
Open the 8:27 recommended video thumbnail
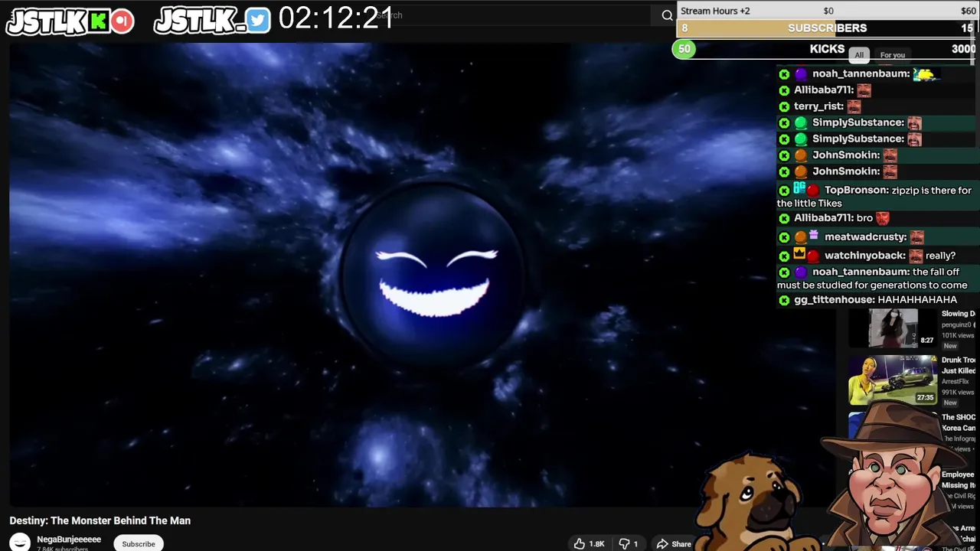pos(893,328)
